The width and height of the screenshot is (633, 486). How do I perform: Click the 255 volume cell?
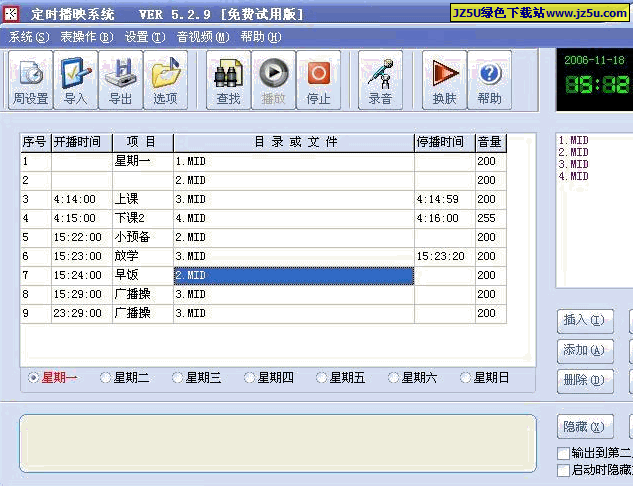[490, 218]
